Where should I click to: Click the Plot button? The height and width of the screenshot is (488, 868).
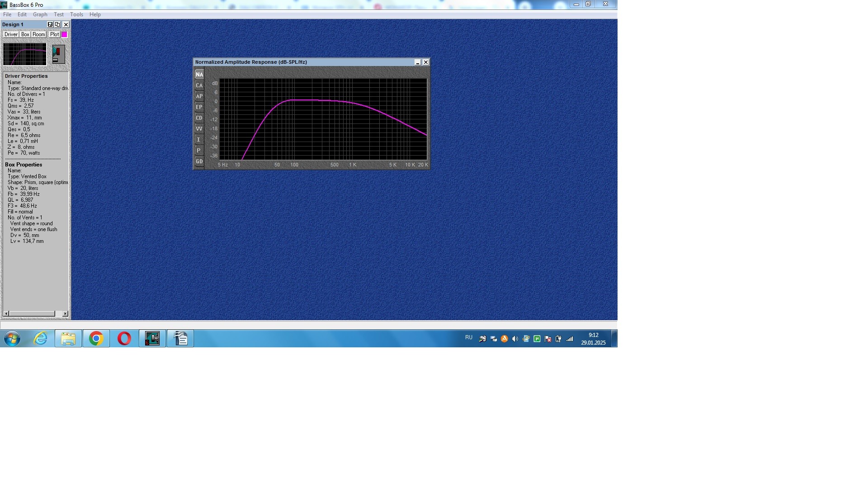[54, 34]
